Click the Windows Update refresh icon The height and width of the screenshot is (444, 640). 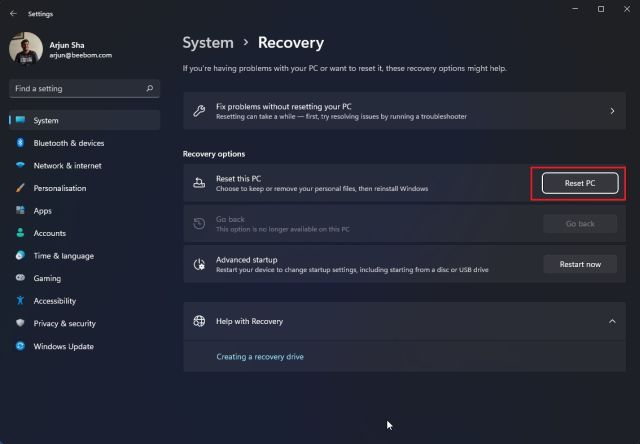[20, 346]
